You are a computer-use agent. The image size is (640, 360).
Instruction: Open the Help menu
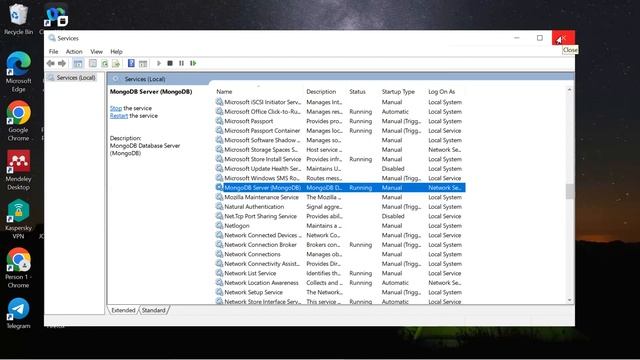click(116, 51)
